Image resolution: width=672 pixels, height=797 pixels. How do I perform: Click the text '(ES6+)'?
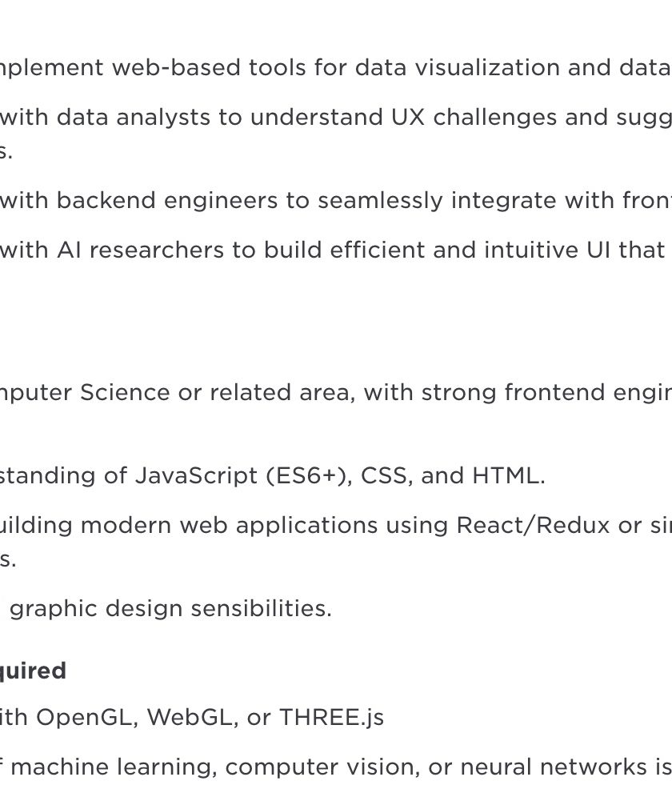309,476
